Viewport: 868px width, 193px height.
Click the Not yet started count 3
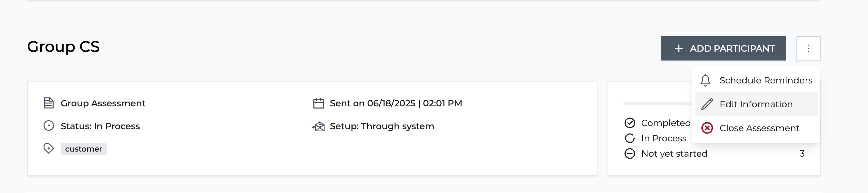point(802,154)
